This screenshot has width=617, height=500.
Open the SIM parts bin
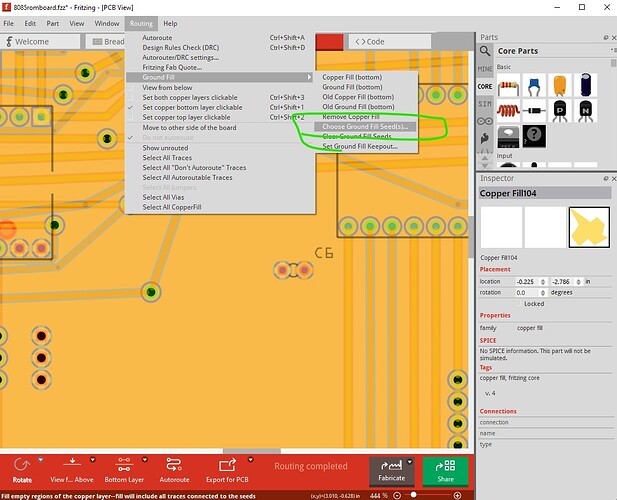pos(485,104)
